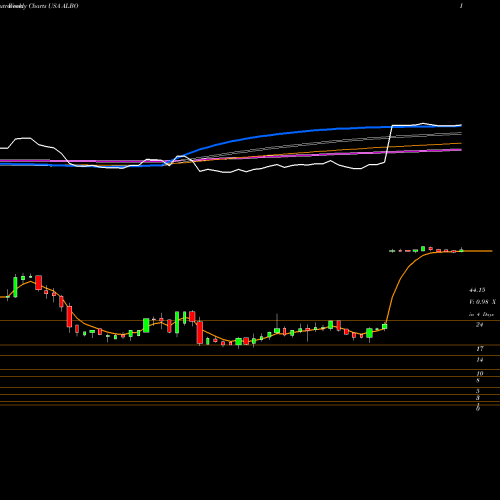Image resolution: width=500 pixels, height=500 pixels.
Task: Select the 'in 4 Days' label
Action: (x=481, y=314)
